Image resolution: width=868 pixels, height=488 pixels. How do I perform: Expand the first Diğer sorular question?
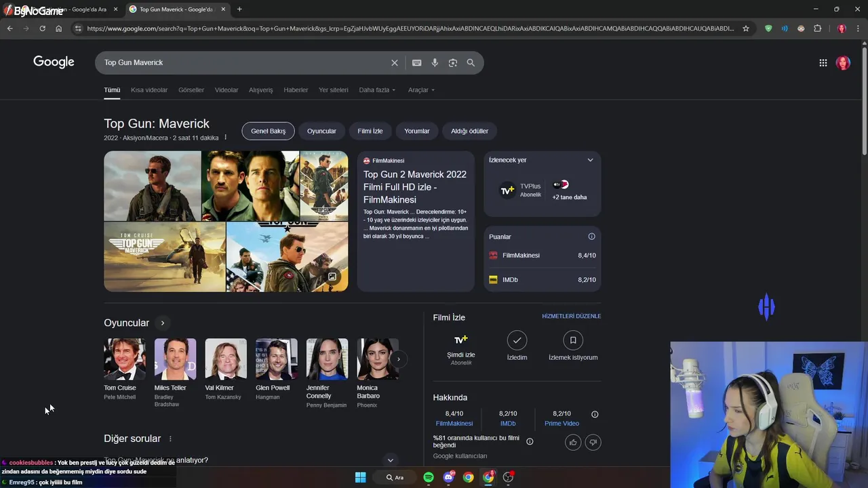pyautogui.click(x=390, y=460)
